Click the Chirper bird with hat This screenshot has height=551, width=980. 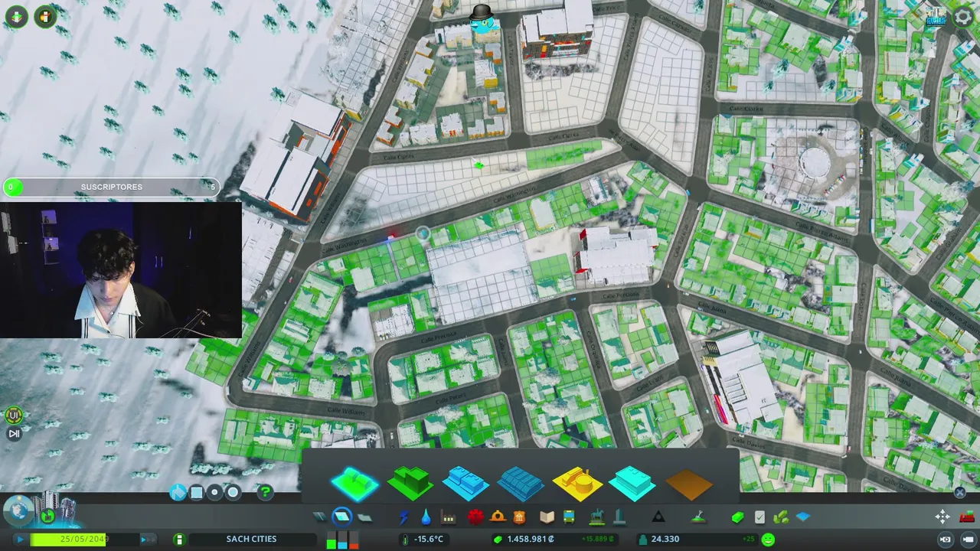(482, 20)
